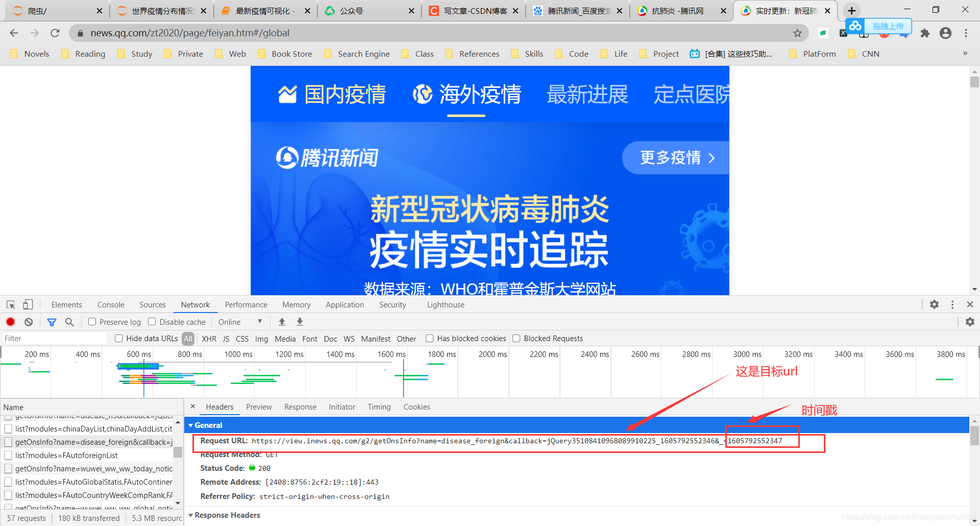Click the page vertical scrollbar thumb
The width and height of the screenshot is (980, 526).
tap(974, 82)
